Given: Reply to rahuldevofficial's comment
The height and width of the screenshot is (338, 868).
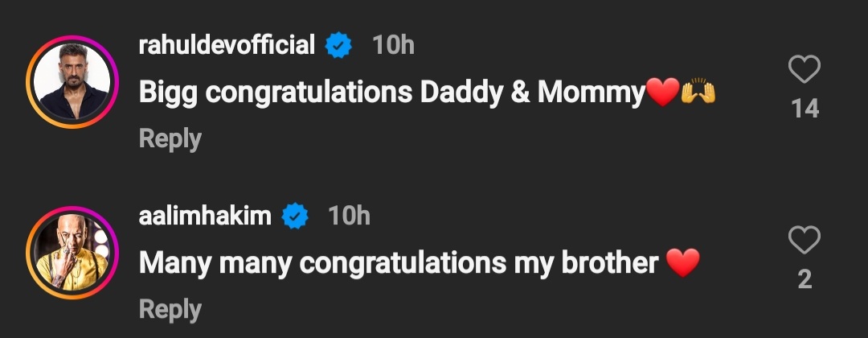Looking at the screenshot, I should (x=170, y=138).
